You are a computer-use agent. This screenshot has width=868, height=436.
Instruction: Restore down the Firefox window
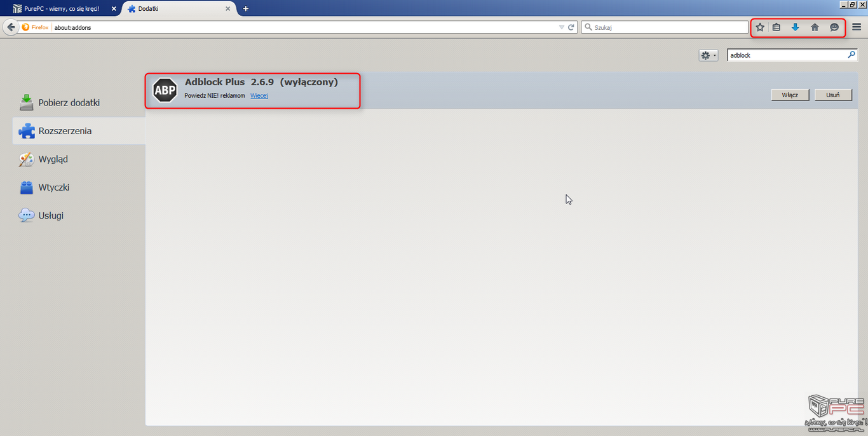(853, 4)
